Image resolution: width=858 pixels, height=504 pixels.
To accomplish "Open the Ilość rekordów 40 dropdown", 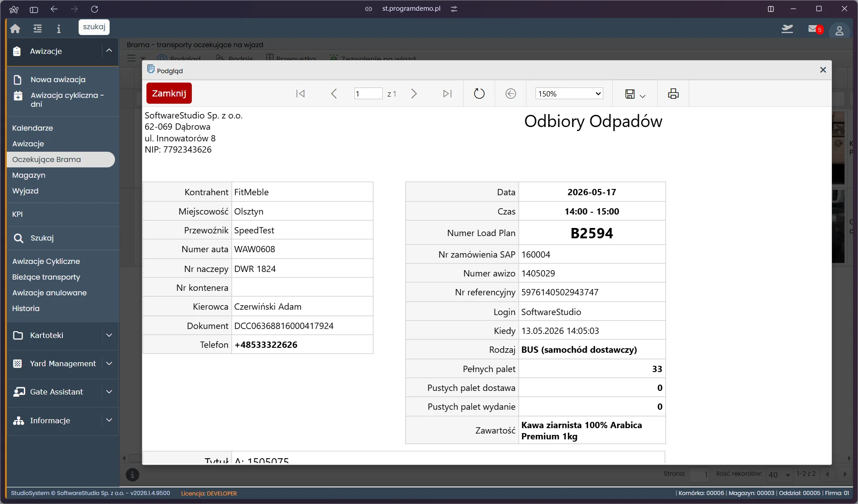I will [x=779, y=474].
